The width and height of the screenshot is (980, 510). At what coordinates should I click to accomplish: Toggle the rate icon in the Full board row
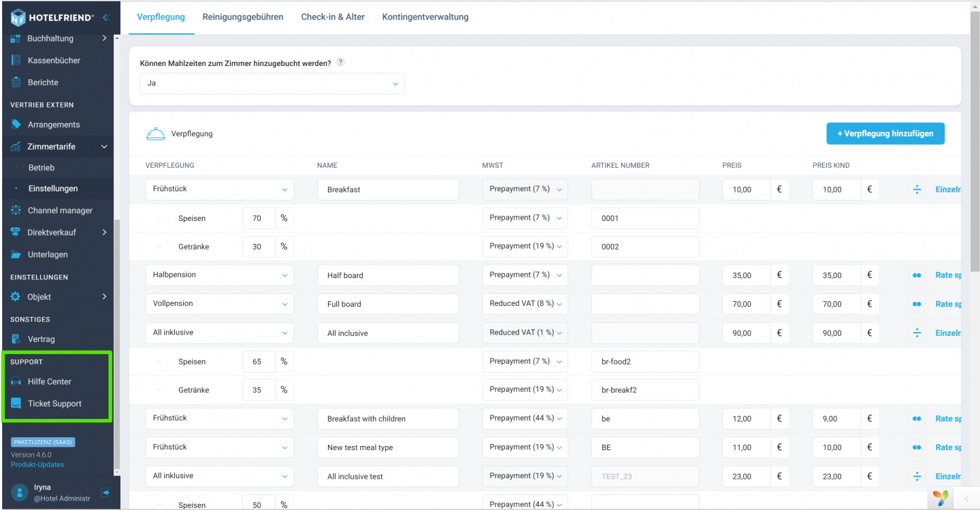[917, 304]
